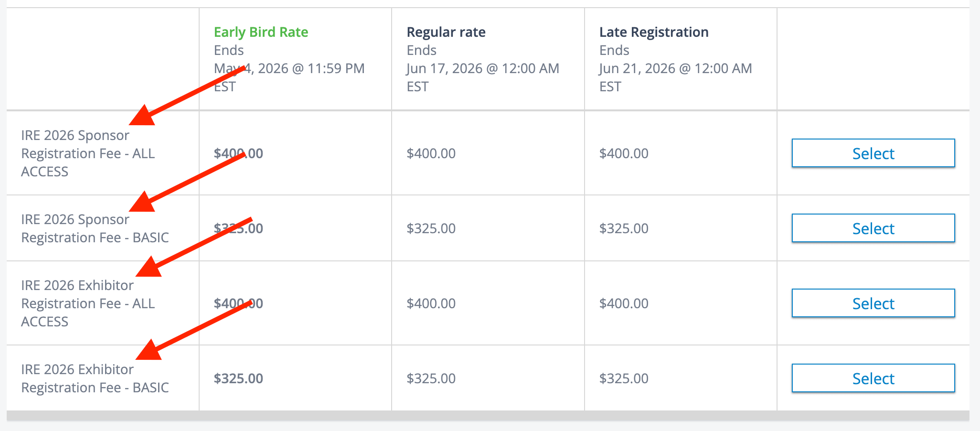Click Exhibitor ALL ACCESS late registration $400.00
This screenshot has height=431, width=980.
pyautogui.click(x=624, y=303)
